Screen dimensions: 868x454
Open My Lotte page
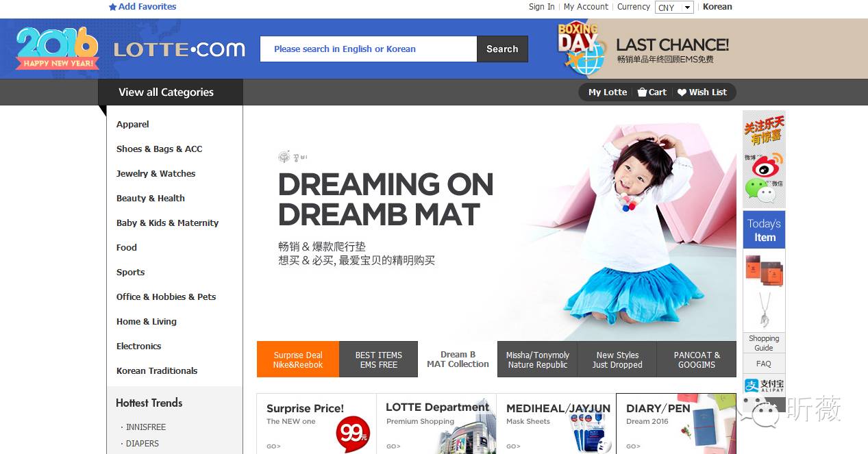(608, 92)
